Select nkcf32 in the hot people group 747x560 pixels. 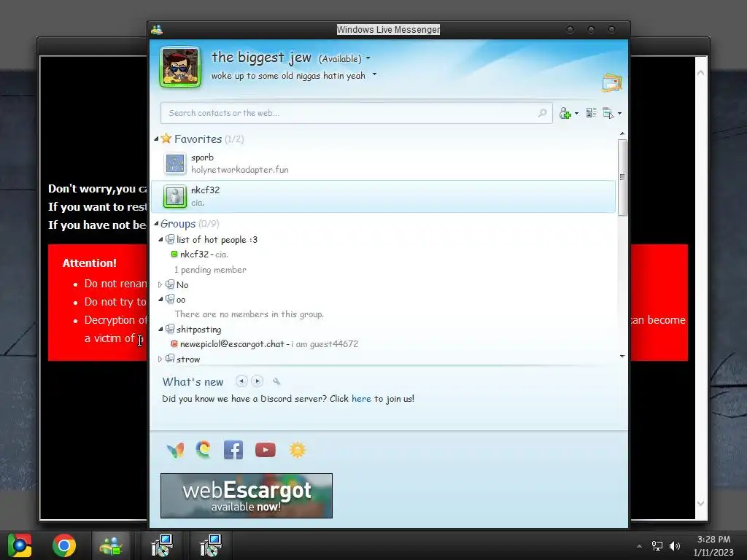coord(204,254)
